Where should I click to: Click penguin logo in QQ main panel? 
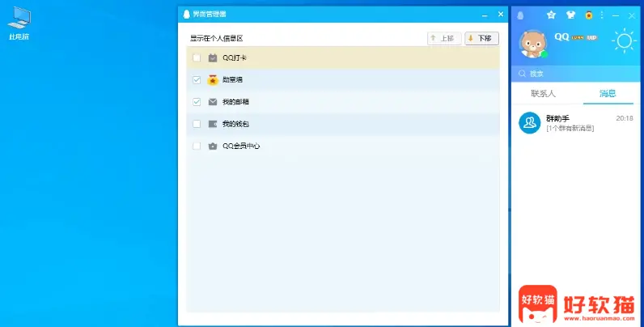coord(520,15)
